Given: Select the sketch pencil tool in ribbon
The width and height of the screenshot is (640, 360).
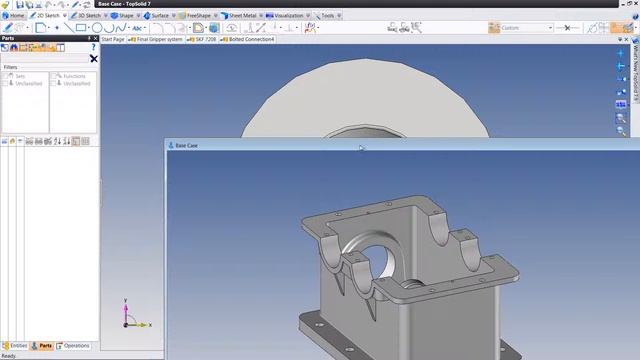Looking at the screenshot, I should [x=8, y=28].
